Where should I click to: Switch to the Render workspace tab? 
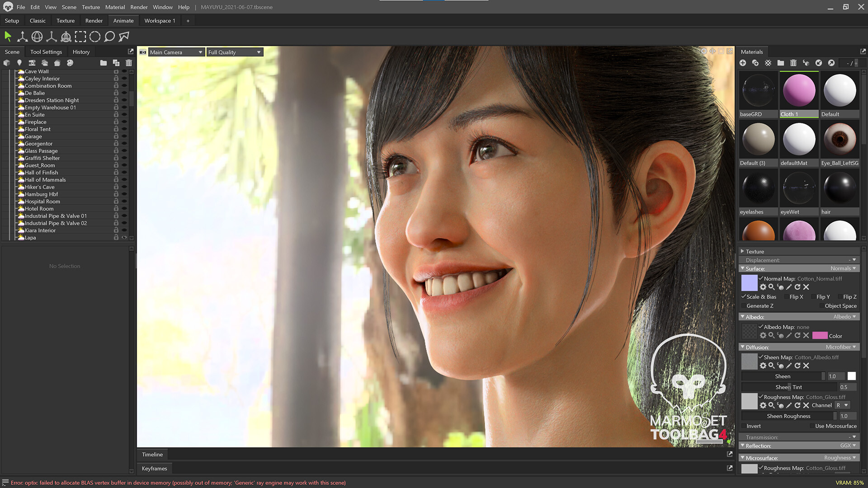[94, 20]
